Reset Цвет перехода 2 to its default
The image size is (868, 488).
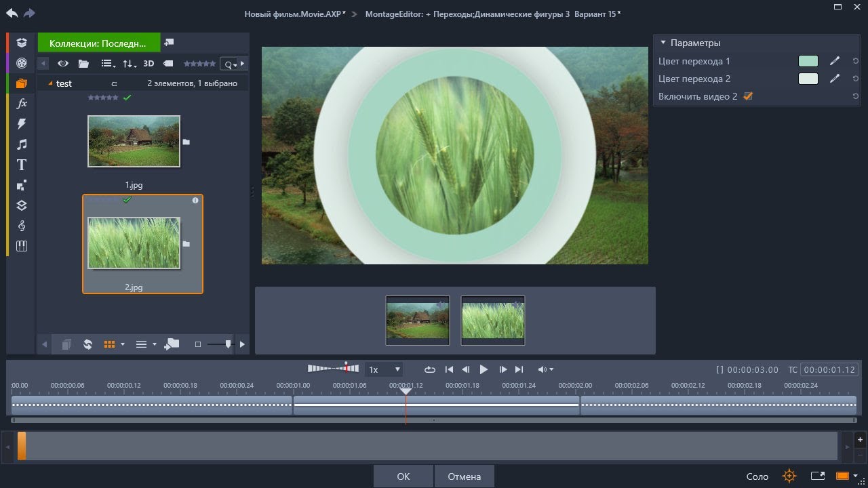coord(856,79)
